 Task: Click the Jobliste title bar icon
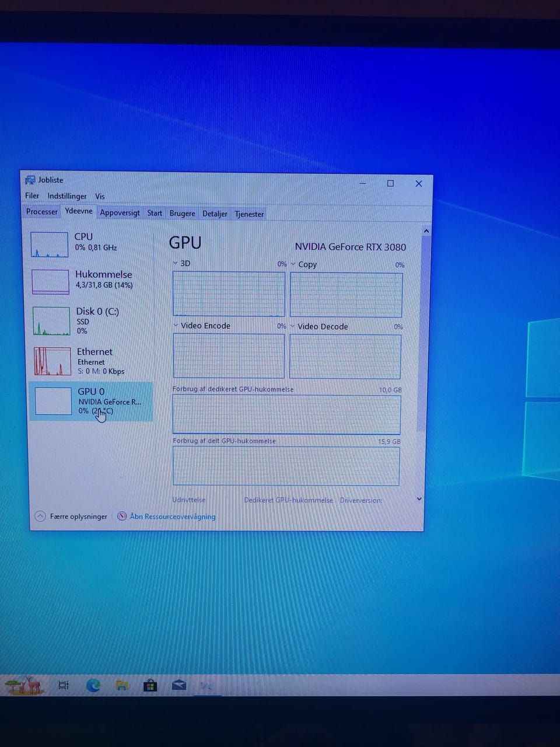click(30, 180)
